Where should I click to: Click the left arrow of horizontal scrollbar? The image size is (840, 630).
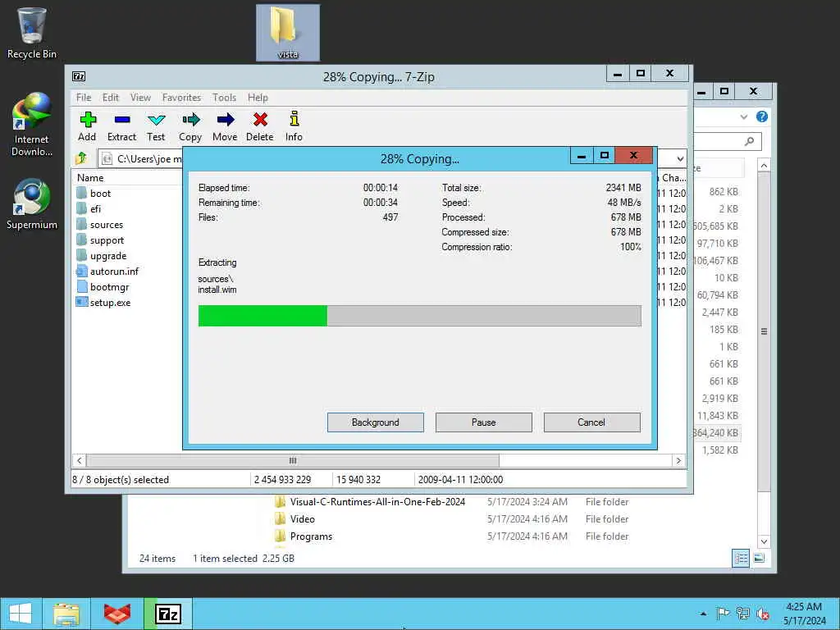pos(80,460)
